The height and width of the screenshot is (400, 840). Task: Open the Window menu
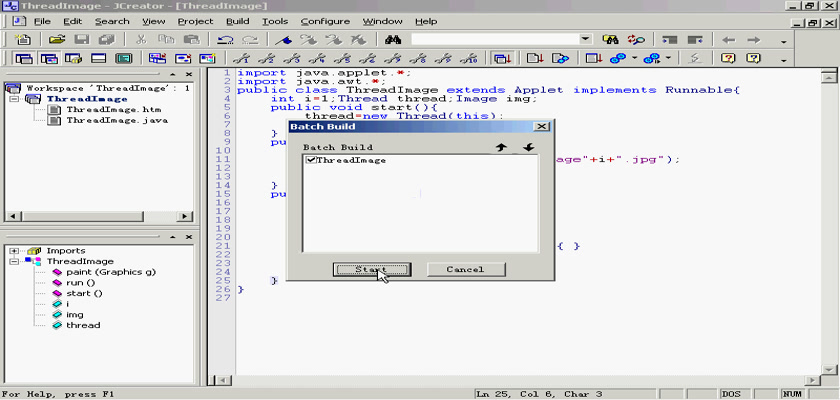(x=382, y=21)
